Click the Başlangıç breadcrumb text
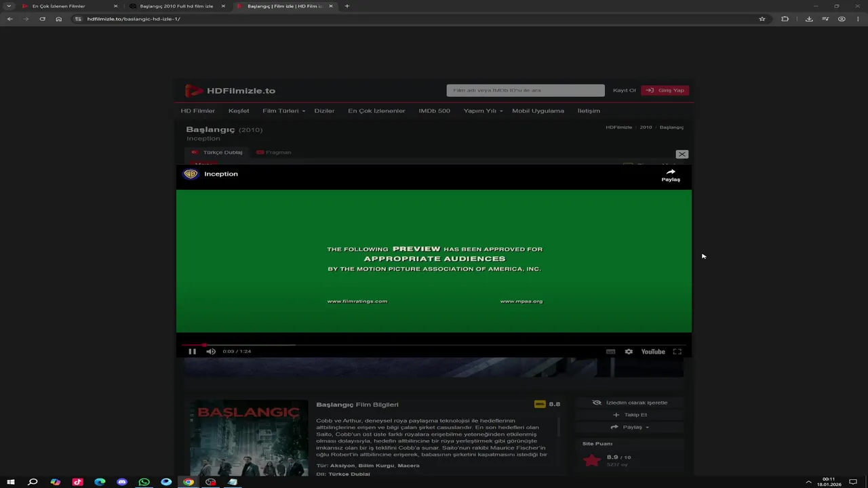This screenshot has width=868, height=488. tap(671, 127)
